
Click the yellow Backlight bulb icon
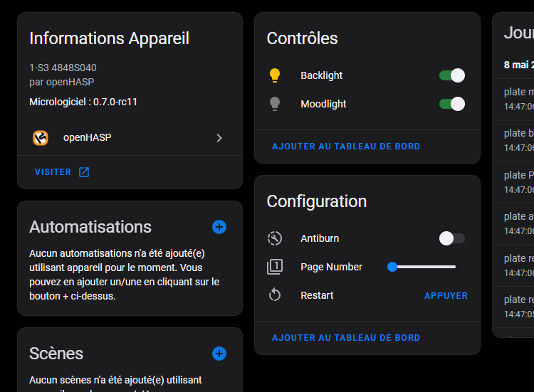point(275,75)
